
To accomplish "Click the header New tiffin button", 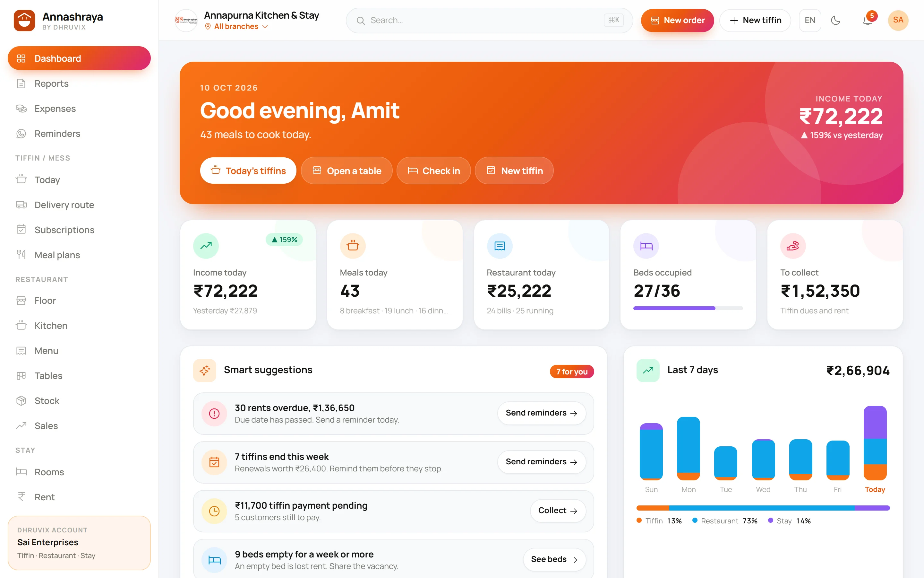I will pos(755,21).
